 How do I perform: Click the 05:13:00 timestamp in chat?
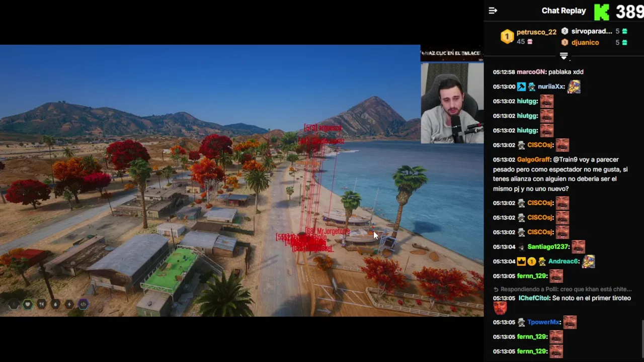click(504, 87)
